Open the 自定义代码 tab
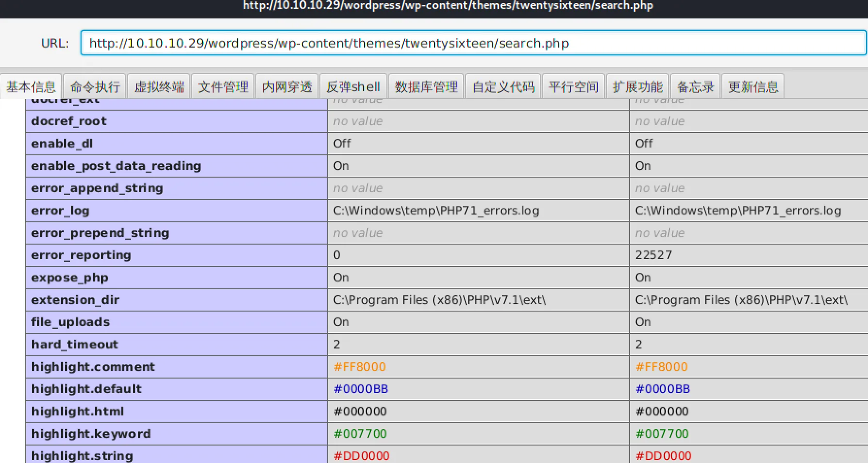The width and height of the screenshot is (868, 463). coord(503,87)
